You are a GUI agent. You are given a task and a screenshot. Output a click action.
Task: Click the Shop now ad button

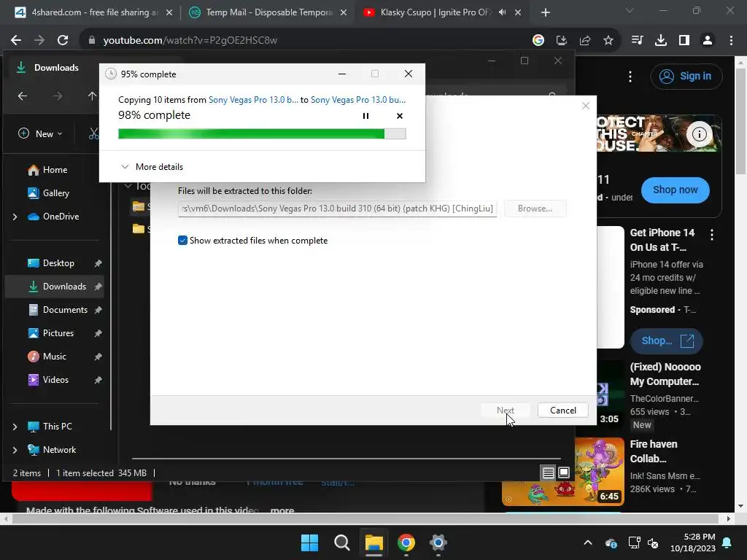pyautogui.click(x=675, y=190)
